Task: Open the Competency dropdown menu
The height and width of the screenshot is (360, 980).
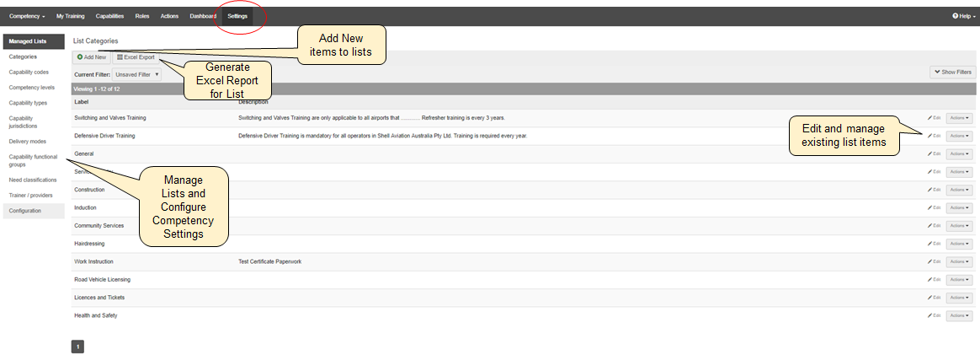Action: (27, 16)
